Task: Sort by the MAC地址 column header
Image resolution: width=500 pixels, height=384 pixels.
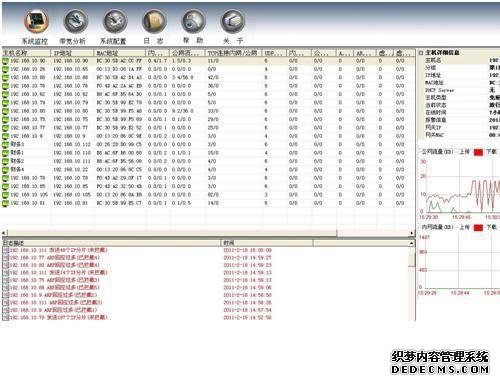Action: coord(120,53)
